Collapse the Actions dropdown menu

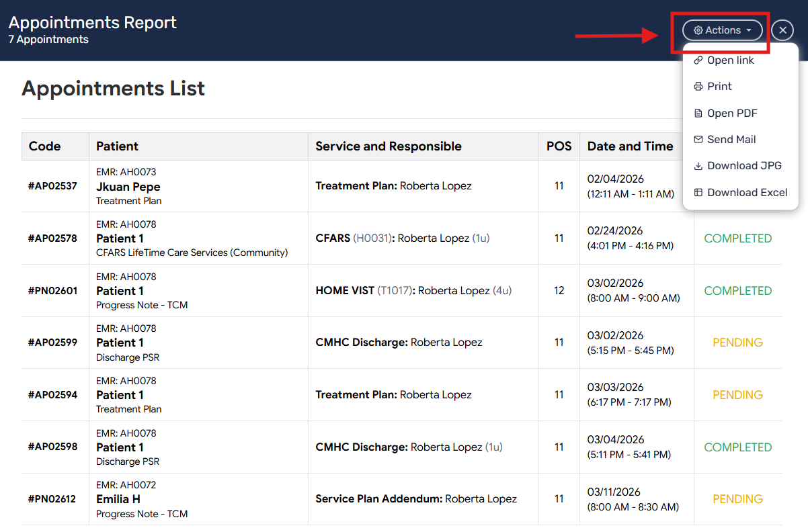tap(723, 30)
